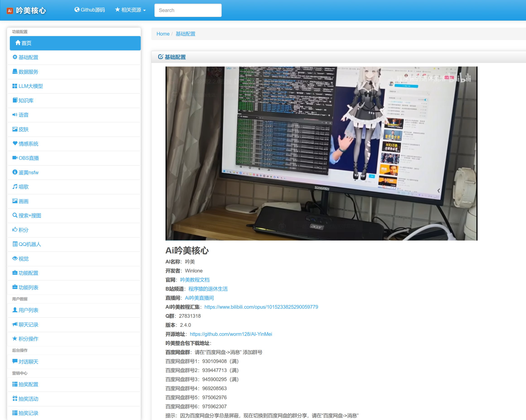Open the Github源码 nav item
This screenshot has height=420, width=526.
point(90,10)
